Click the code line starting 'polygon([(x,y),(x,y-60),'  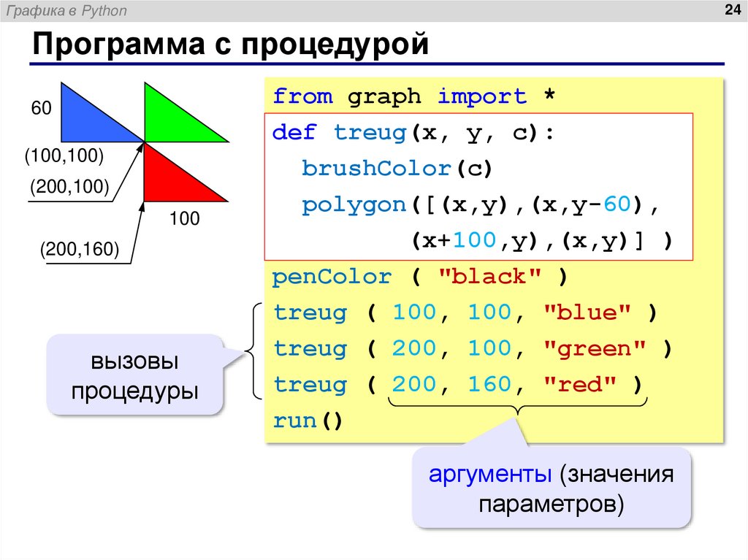tap(480, 204)
